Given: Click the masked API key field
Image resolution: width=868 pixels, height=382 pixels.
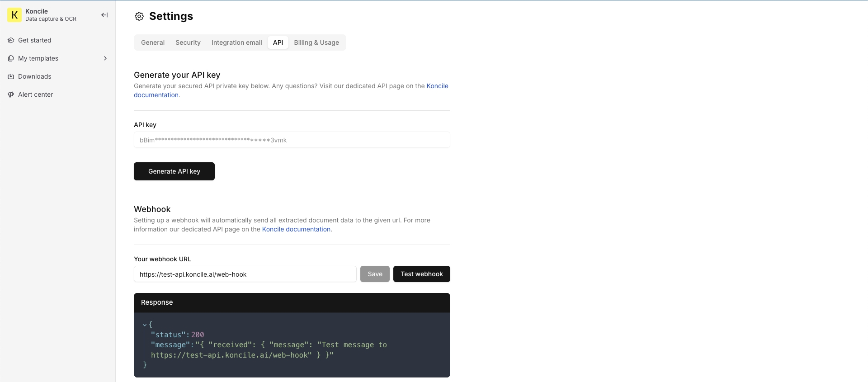Looking at the screenshot, I should coord(292,140).
